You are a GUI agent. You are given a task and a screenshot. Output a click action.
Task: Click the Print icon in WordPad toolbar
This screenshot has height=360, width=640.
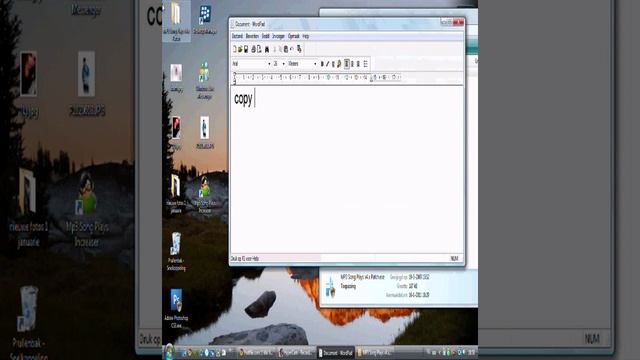click(x=253, y=49)
